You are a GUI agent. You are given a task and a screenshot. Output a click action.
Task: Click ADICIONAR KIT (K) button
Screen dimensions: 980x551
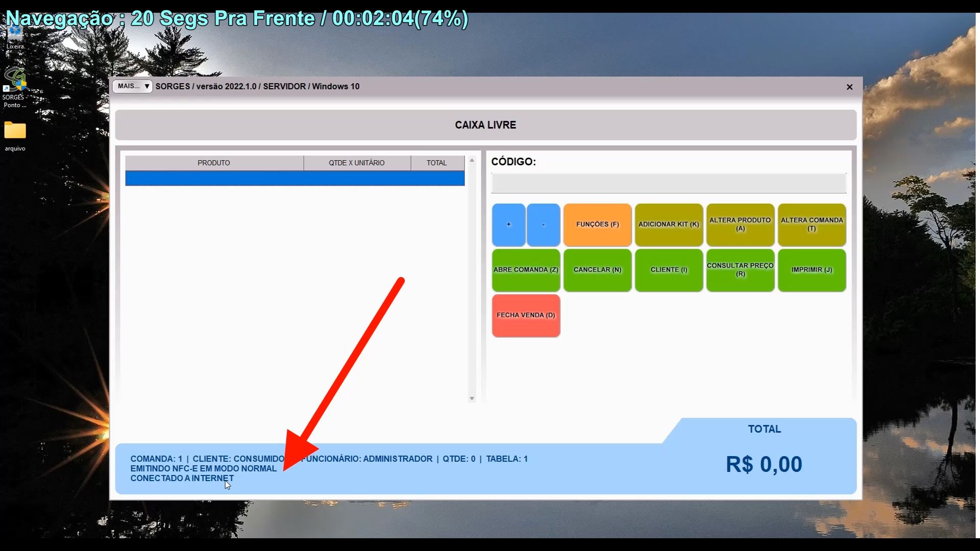[x=669, y=224]
